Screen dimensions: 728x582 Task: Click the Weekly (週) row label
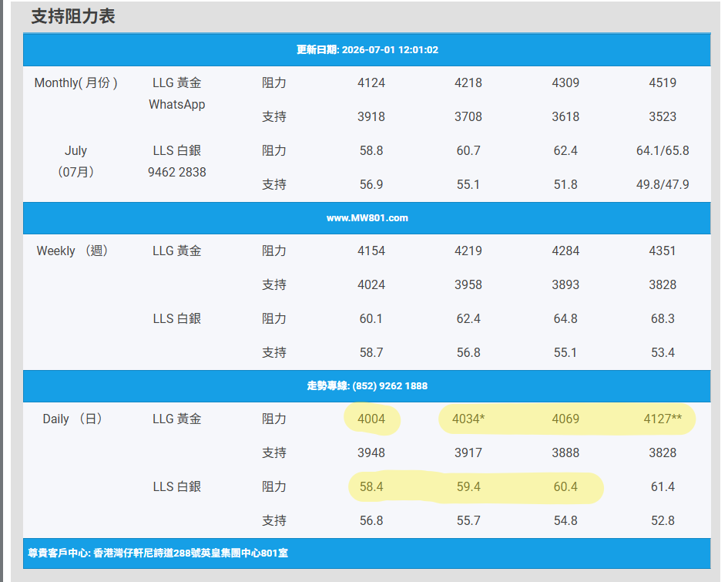click(x=72, y=251)
